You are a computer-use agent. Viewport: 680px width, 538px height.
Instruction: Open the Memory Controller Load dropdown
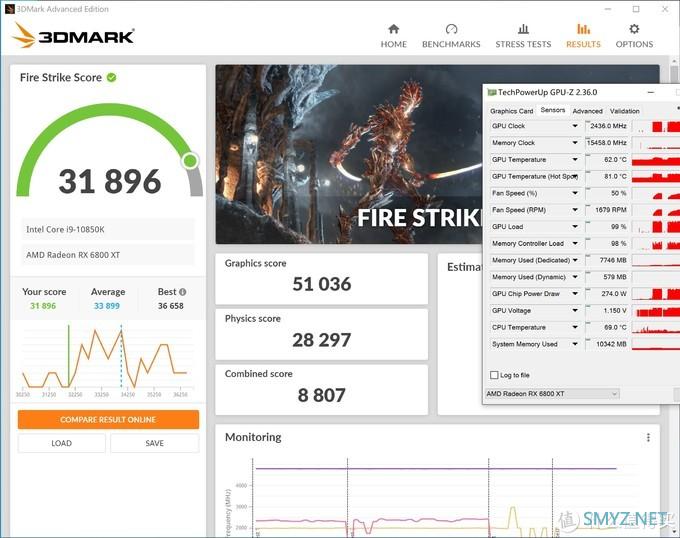[x=575, y=244]
